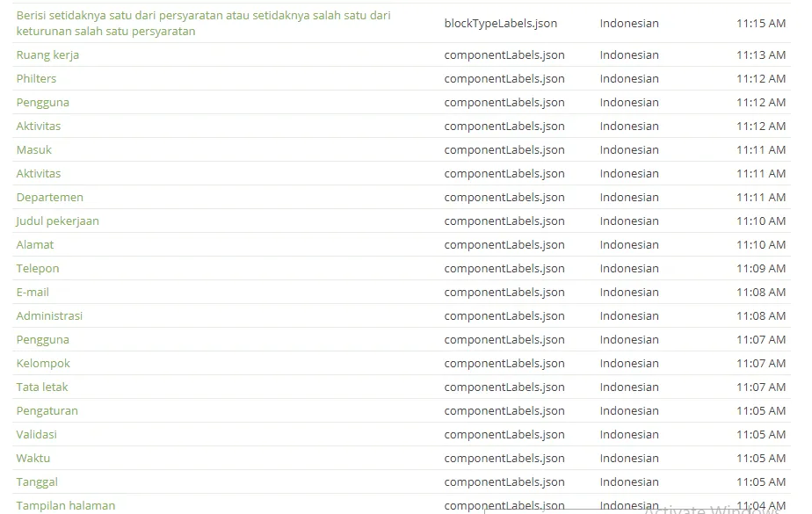
Task: Open the 'Kelompok' translation link
Action: [43, 364]
